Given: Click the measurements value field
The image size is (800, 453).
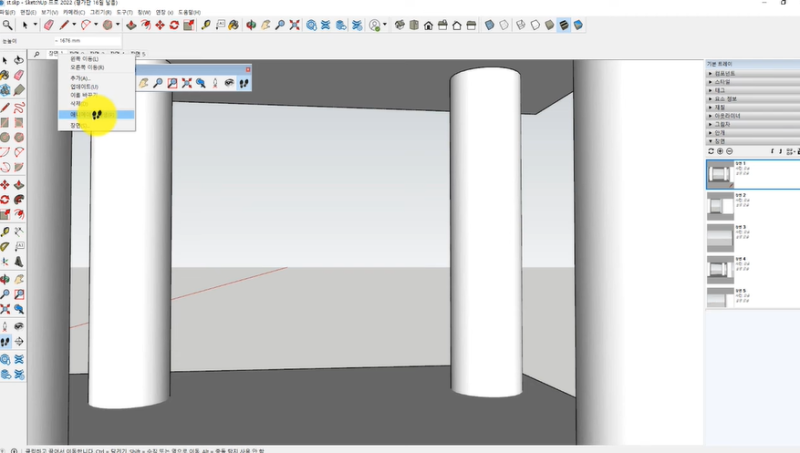Looking at the screenshot, I should click(87, 40).
